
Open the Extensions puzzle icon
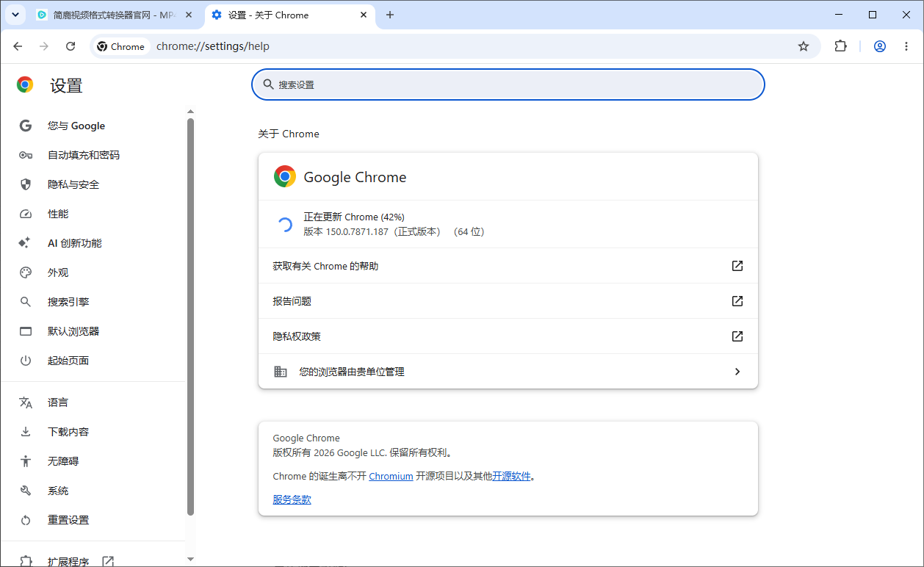841,46
